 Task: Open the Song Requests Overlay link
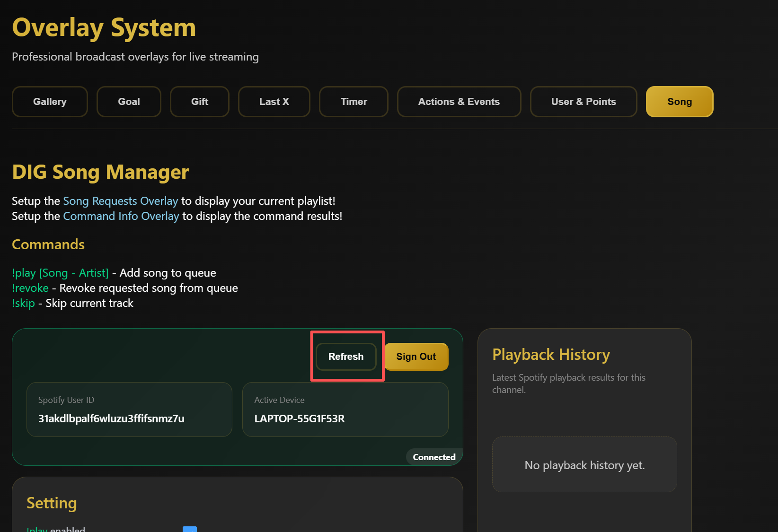point(121,201)
